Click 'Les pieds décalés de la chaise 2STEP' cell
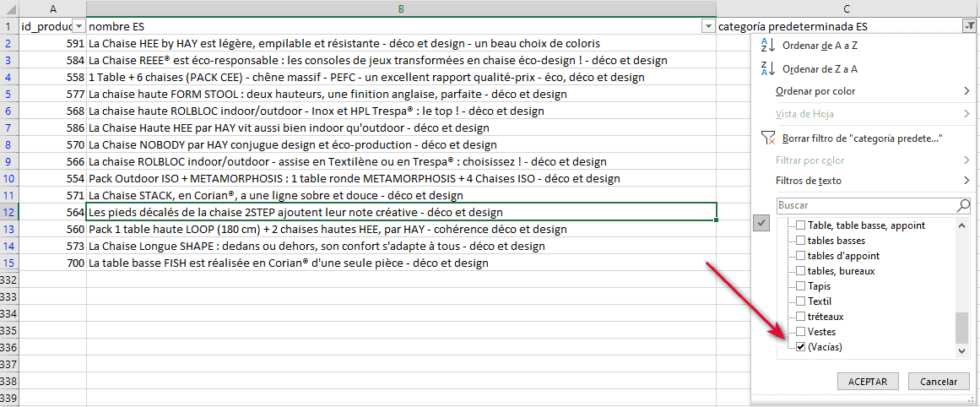 401,212
